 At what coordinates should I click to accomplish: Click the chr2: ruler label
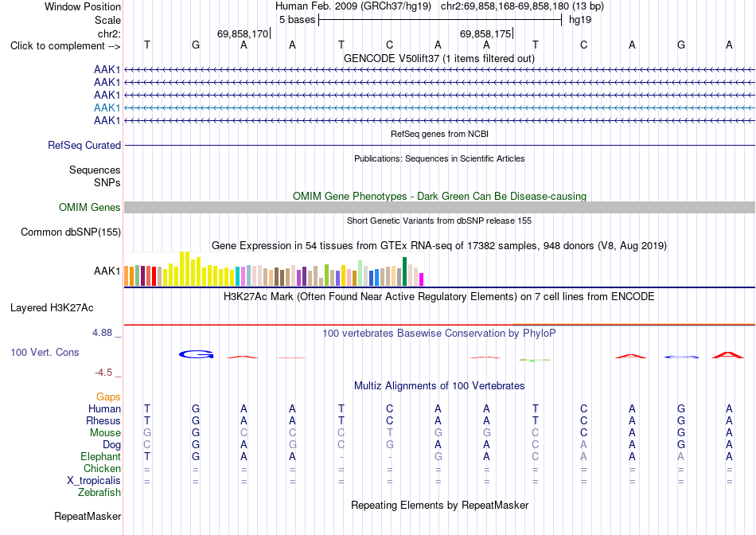point(109,33)
